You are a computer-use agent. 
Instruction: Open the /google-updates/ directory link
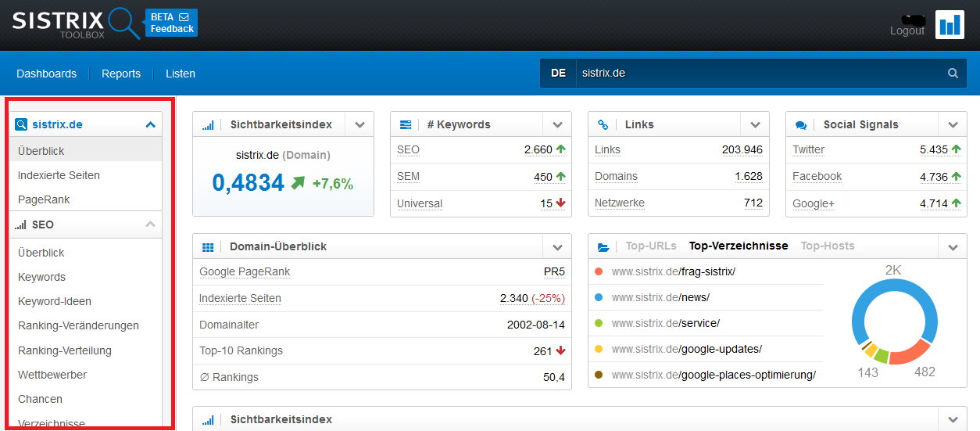pos(687,349)
